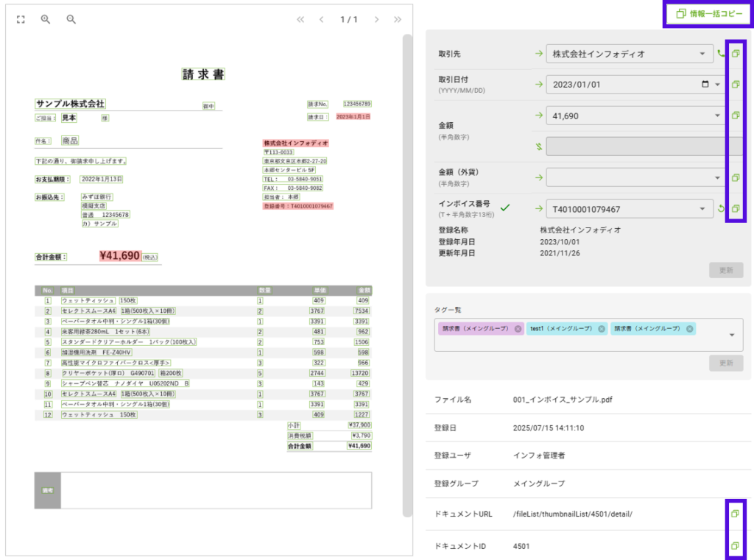The image size is (754, 560).
Task: Expand the インボイス番号 dropdown
Action: [702, 209]
